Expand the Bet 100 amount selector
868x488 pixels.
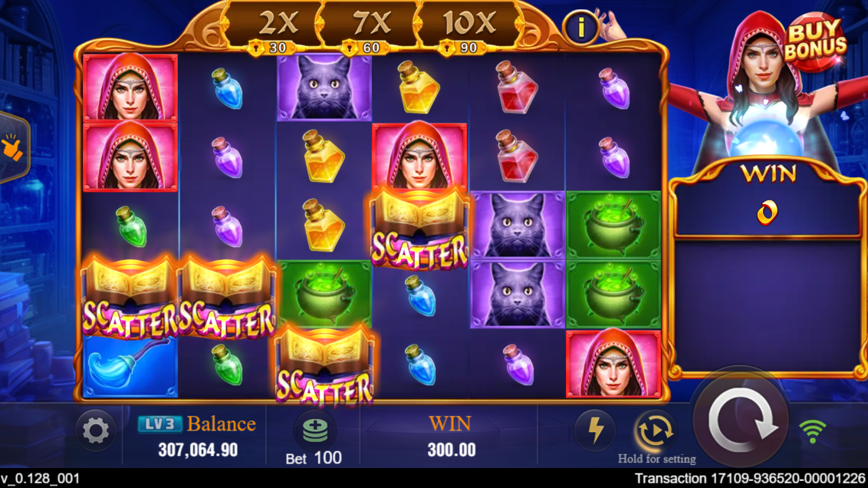[x=314, y=458]
